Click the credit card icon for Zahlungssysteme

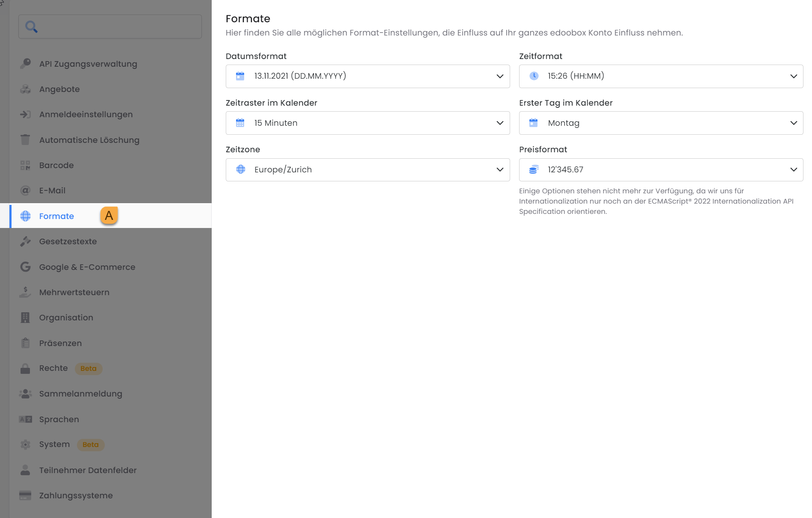[x=25, y=495]
